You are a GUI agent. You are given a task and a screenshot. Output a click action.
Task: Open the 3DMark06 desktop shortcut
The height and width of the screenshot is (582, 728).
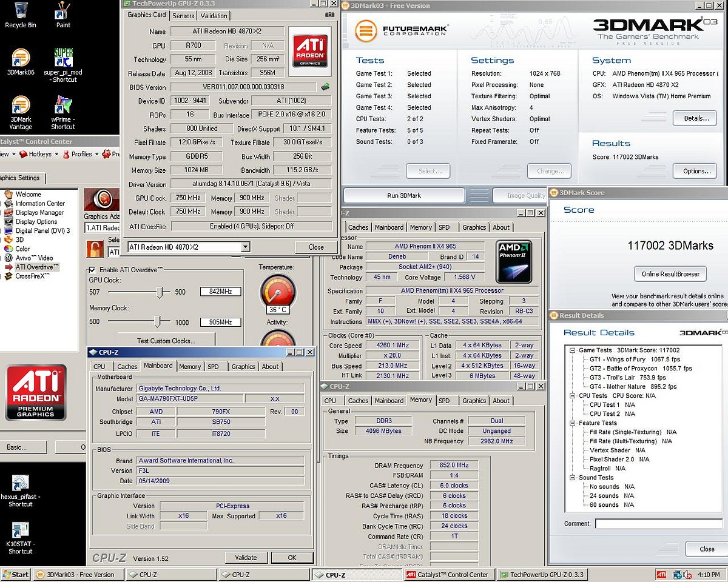coord(20,62)
